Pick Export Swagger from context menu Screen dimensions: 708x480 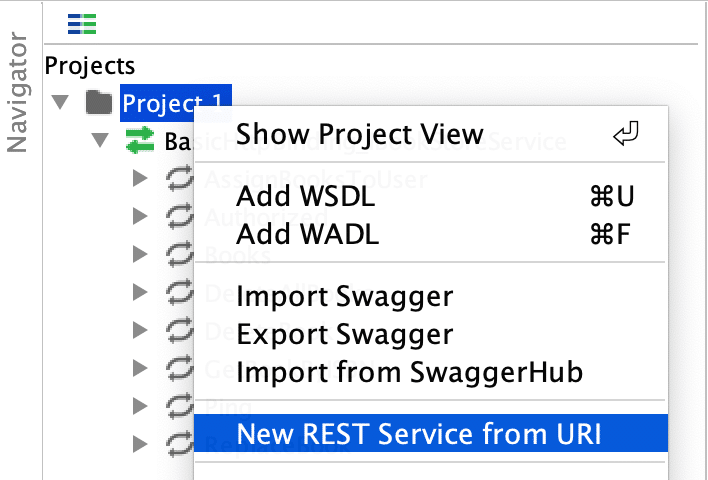pos(344,334)
